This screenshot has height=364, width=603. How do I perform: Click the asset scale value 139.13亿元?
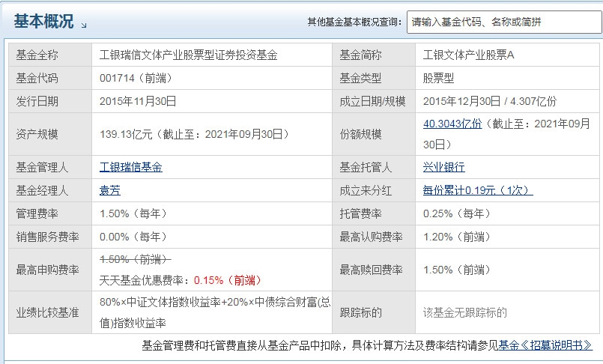point(127,134)
